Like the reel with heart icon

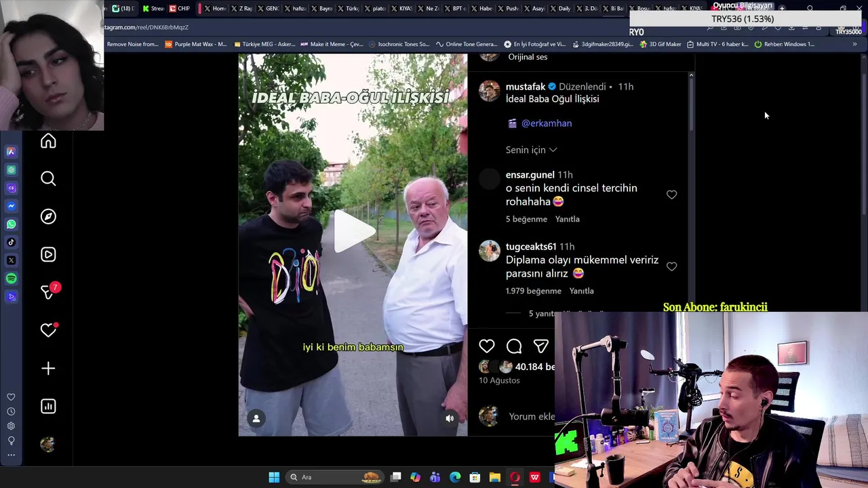coord(487,346)
